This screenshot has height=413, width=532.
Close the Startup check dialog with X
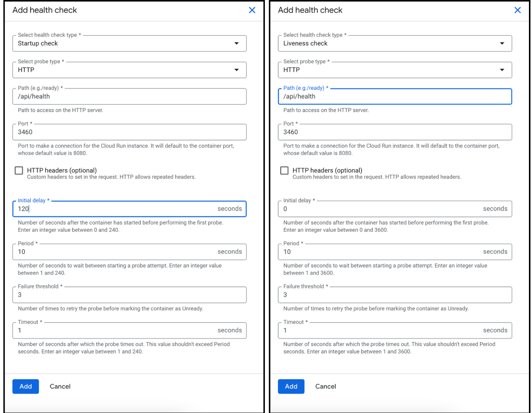[252, 10]
